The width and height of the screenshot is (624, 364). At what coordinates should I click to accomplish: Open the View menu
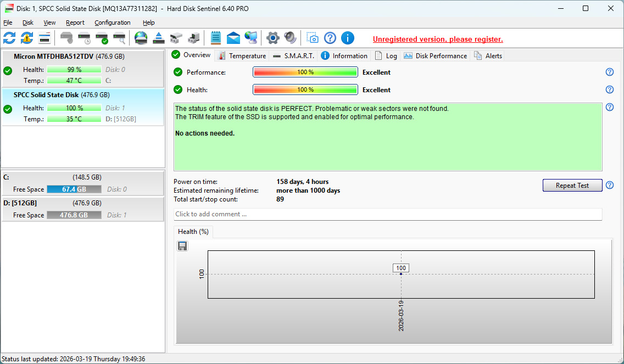[50, 23]
